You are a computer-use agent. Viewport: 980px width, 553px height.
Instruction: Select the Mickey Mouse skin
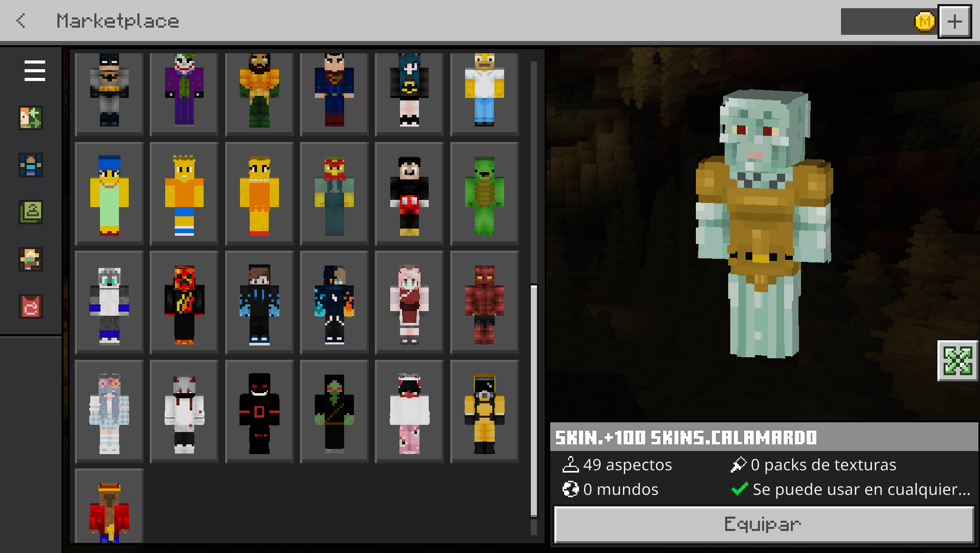409,193
